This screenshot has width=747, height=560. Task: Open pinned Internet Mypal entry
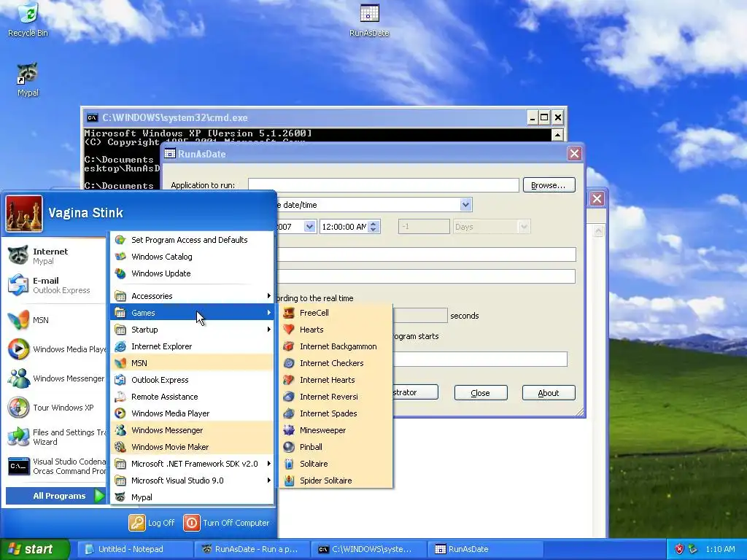coord(55,256)
